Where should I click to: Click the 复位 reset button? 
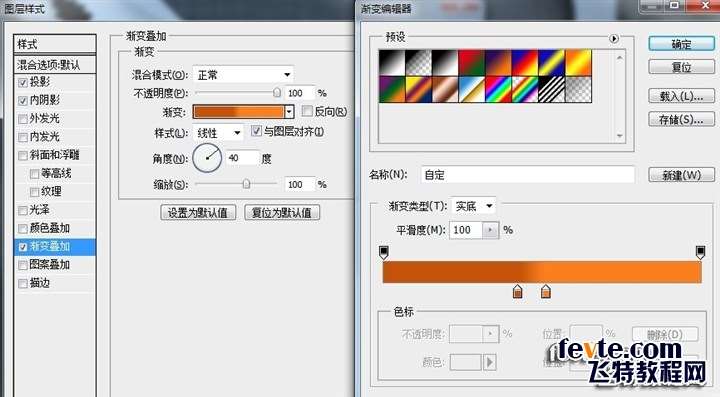click(681, 67)
